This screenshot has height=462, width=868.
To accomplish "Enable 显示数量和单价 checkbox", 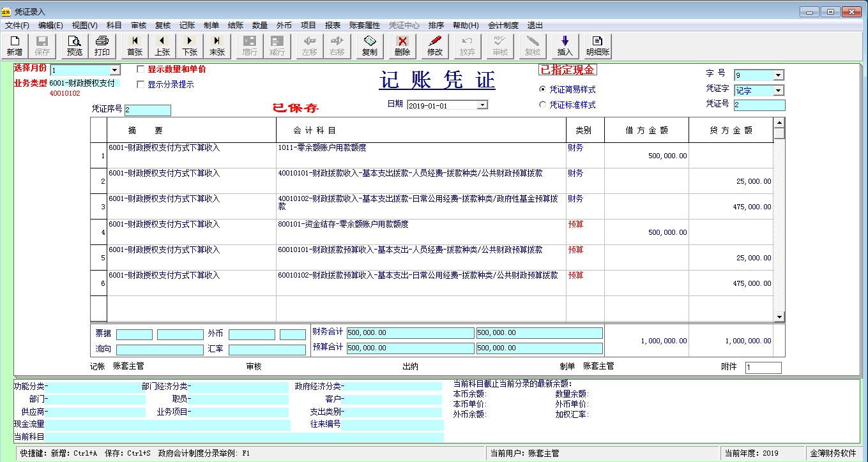I will pos(141,69).
